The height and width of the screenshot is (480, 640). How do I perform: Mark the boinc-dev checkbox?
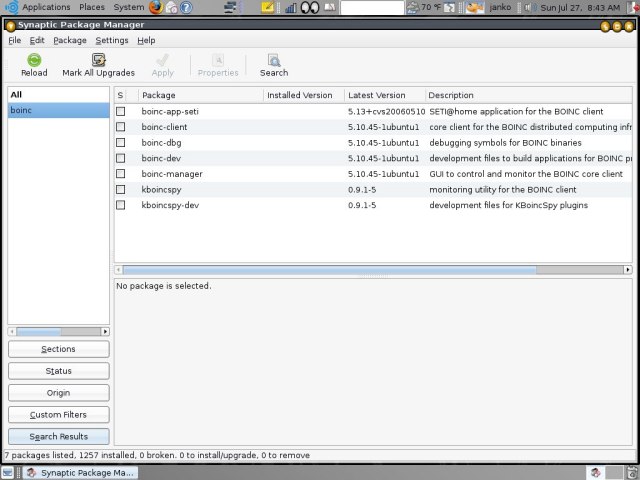[x=120, y=158]
